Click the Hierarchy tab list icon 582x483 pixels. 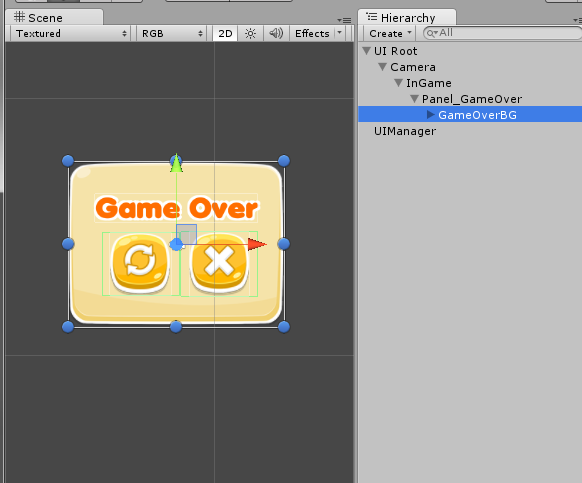tap(372, 17)
